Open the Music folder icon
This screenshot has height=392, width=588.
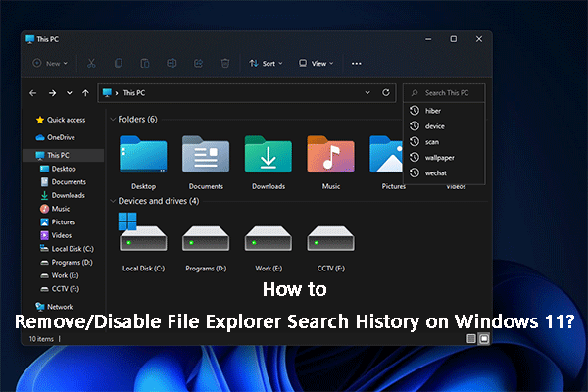point(331,154)
